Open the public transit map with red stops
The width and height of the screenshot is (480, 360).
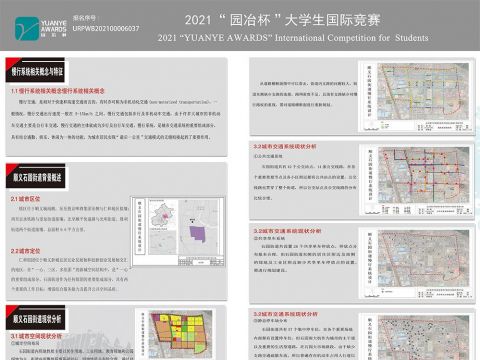pos(416,180)
